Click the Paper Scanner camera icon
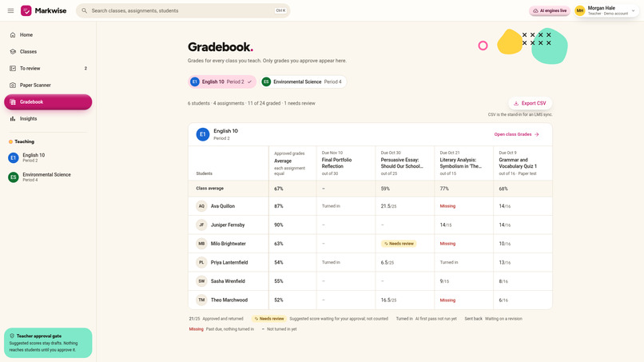Screen dimensions: 644x362 coord(13,85)
